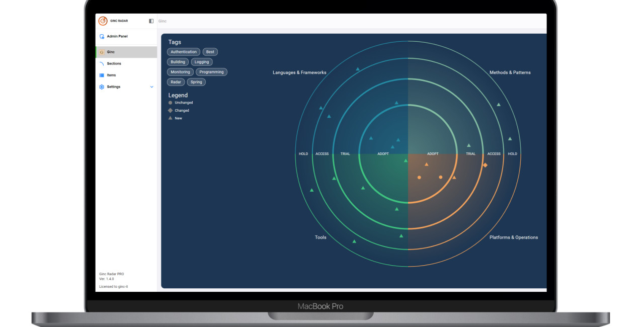Click the New triangle icon in Legend
644x327 pixels.
pos(170,118)
